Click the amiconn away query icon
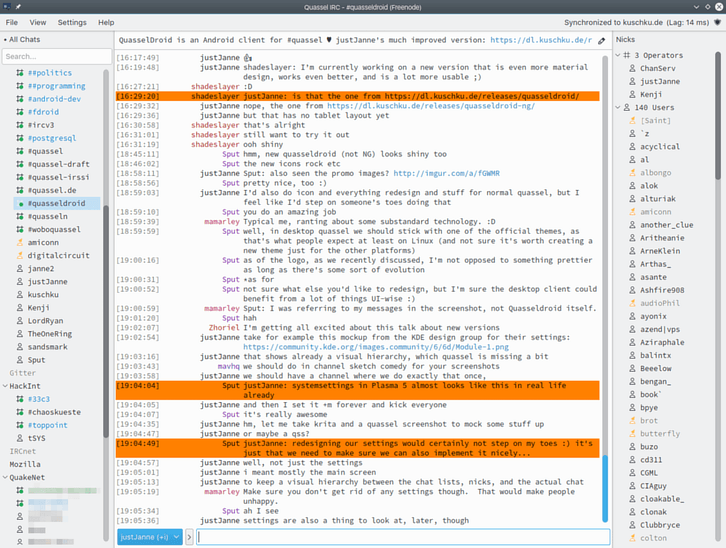This screenshot has width=726, height=548. (x=20, y=242)
